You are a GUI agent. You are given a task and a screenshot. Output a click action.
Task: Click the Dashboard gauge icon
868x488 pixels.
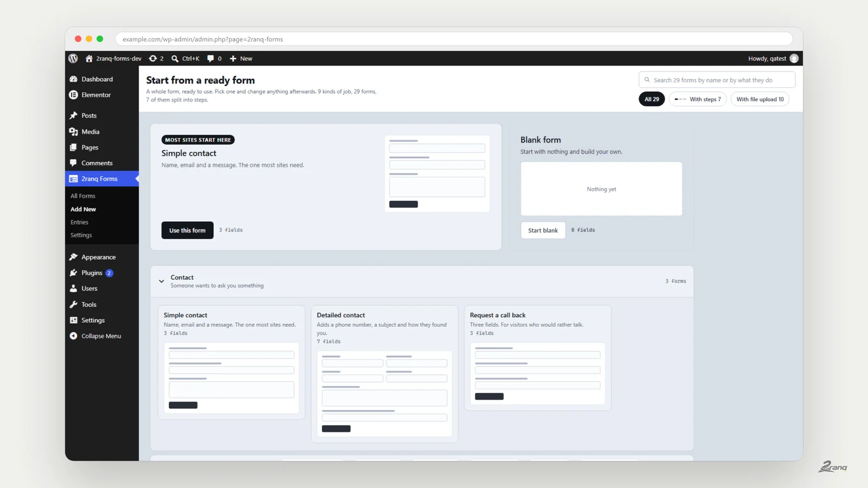coord(74,79)
